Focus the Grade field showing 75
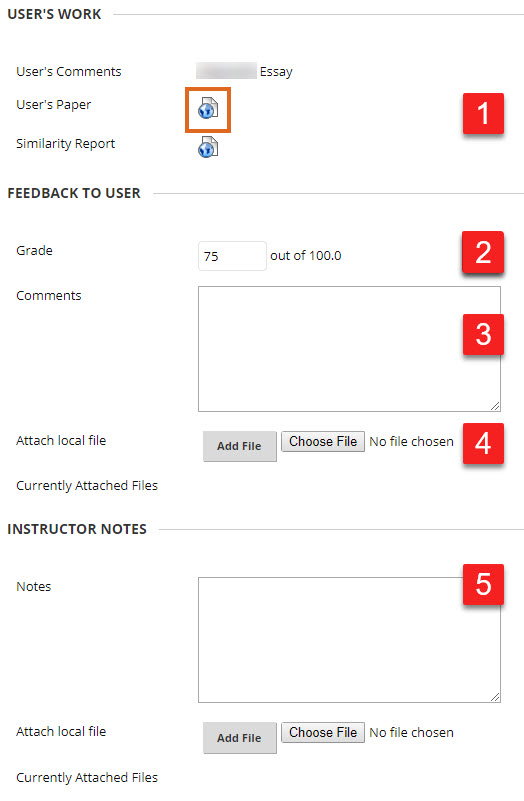The width and height of the screenshot is (524, 801). point(232,256)
